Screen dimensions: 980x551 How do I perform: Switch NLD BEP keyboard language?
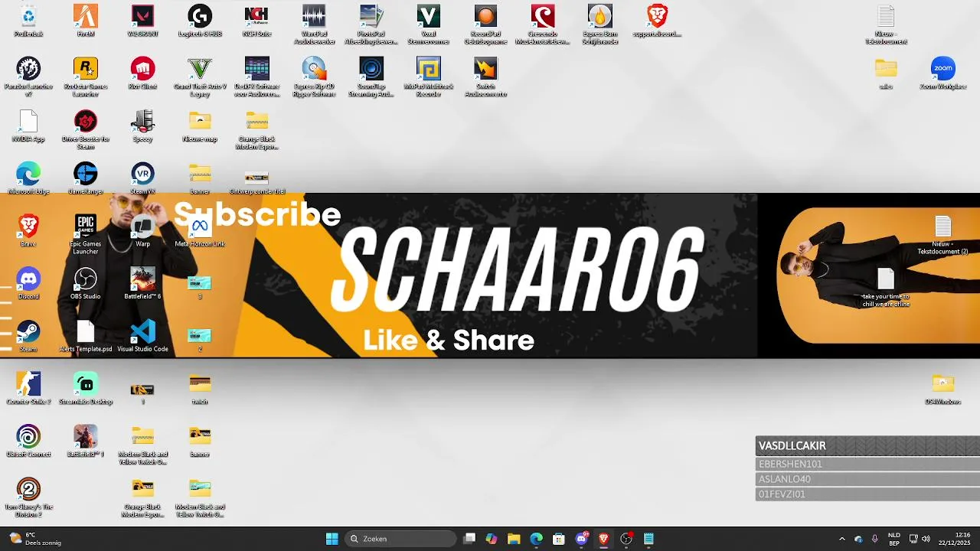click(894, 539)
